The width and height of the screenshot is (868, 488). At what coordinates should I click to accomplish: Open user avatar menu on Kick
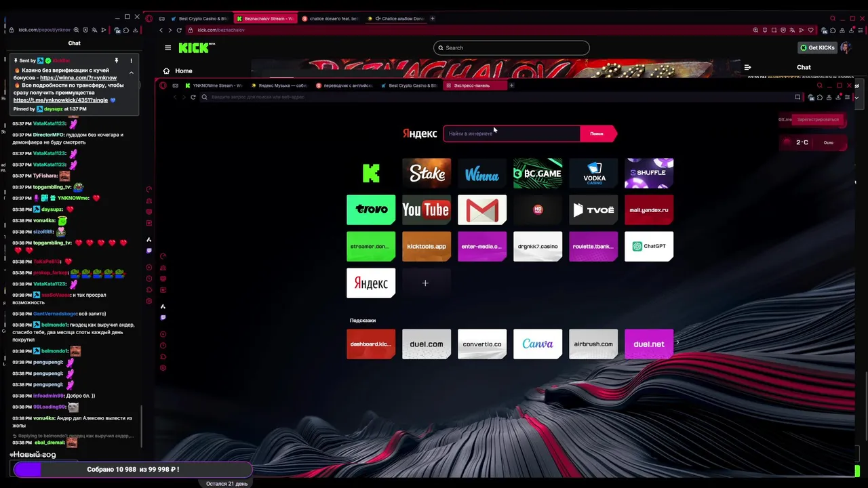click(845, 47)
